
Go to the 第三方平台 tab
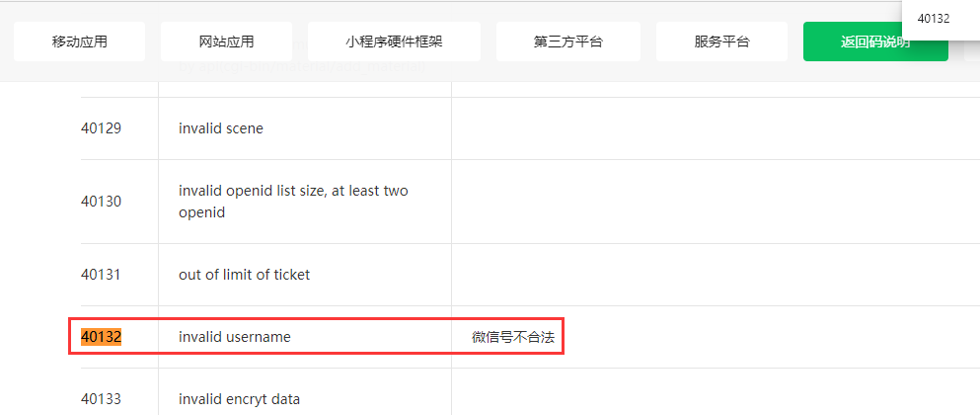click(567, 41)
